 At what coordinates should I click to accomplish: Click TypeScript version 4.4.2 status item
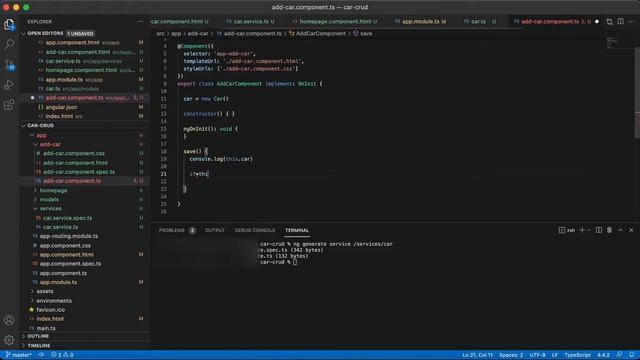click(x=603, y=355)
